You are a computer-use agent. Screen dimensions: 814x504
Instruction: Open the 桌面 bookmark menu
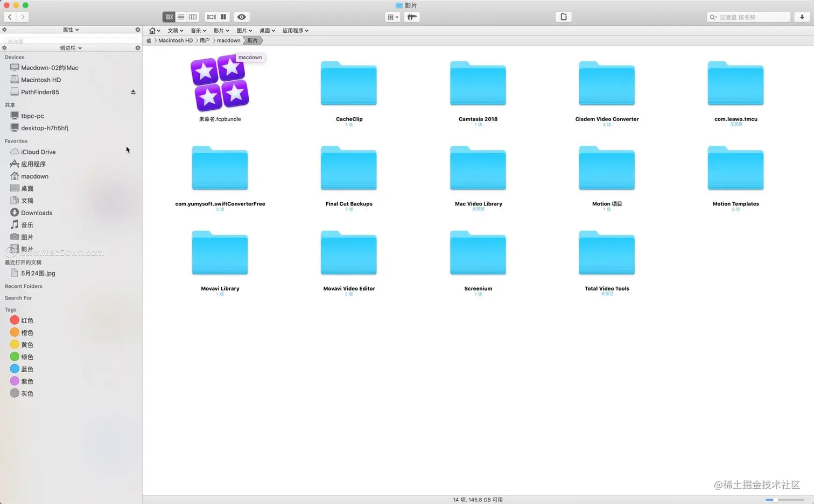pyautogui.click(x=268, y=31)
